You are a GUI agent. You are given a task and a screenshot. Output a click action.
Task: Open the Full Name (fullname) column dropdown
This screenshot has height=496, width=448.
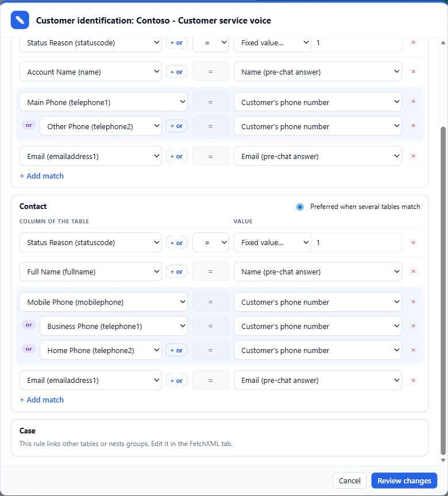click(x=91, y=272)
